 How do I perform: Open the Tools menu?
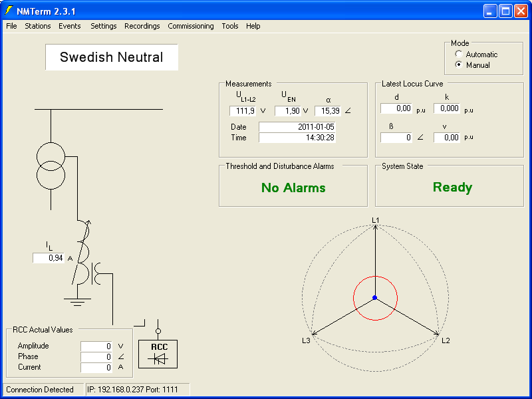[230, 26]
